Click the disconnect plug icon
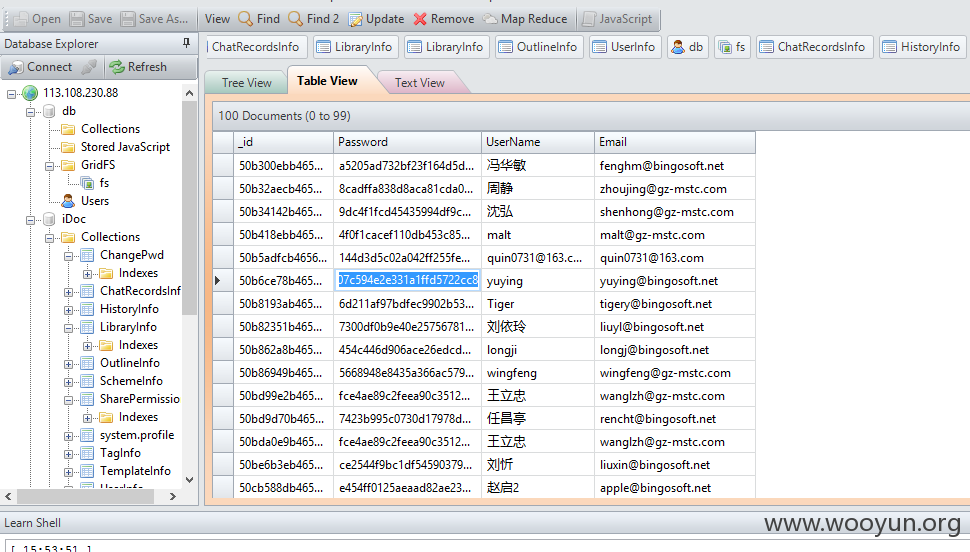 [89, 67]
